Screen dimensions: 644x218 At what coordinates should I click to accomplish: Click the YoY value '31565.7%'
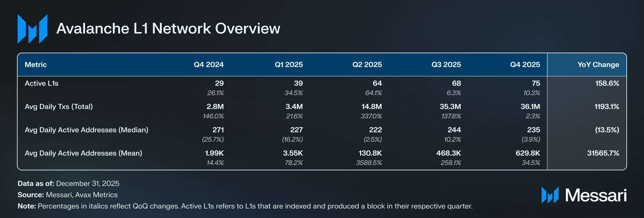[x=603, y=153]
